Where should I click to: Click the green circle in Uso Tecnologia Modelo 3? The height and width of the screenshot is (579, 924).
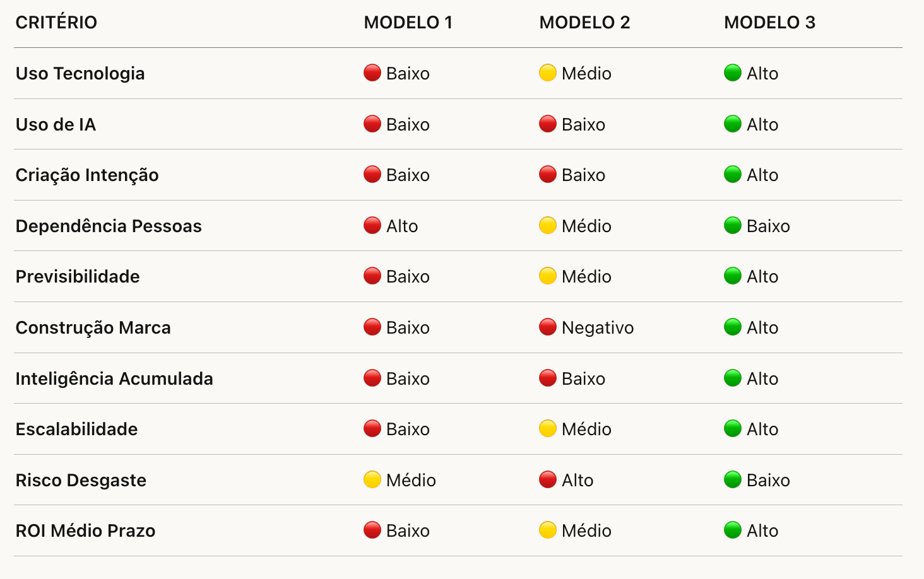(733, 73)
